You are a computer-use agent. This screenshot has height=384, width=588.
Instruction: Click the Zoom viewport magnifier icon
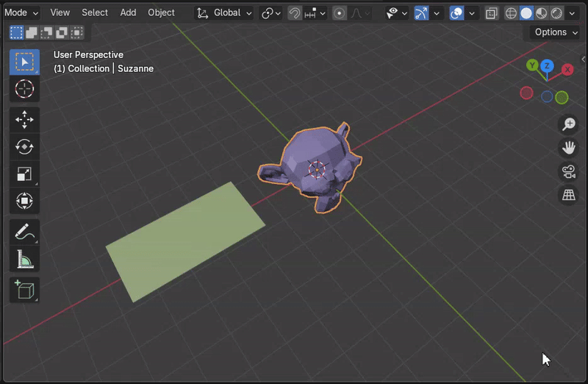click(568, 124)
